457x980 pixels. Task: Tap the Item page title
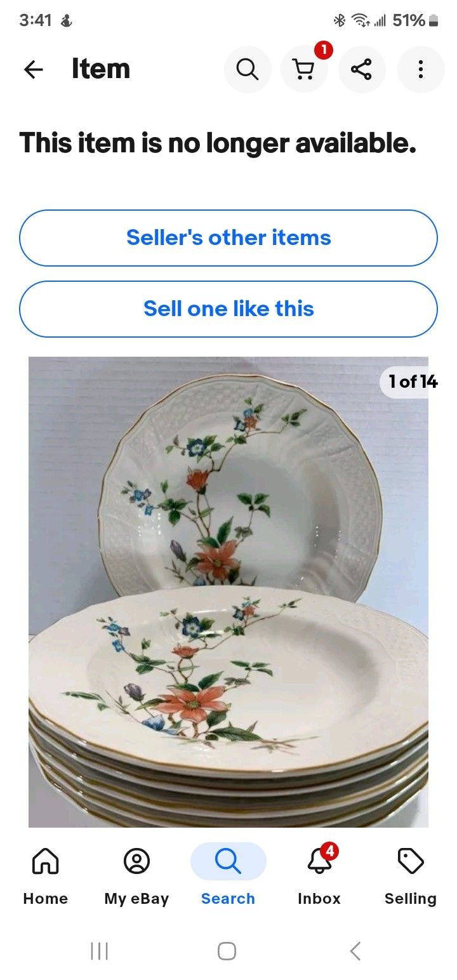pyautogui.click(x=101, y=69)
